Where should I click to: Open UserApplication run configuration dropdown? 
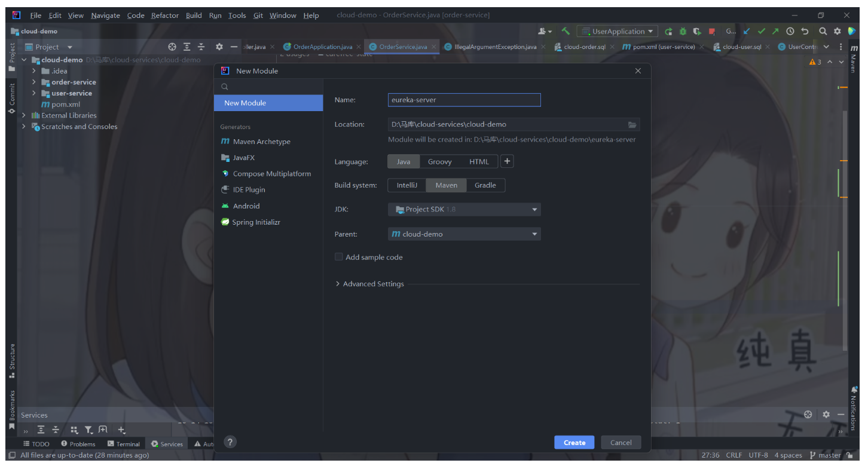click(618, 31)
